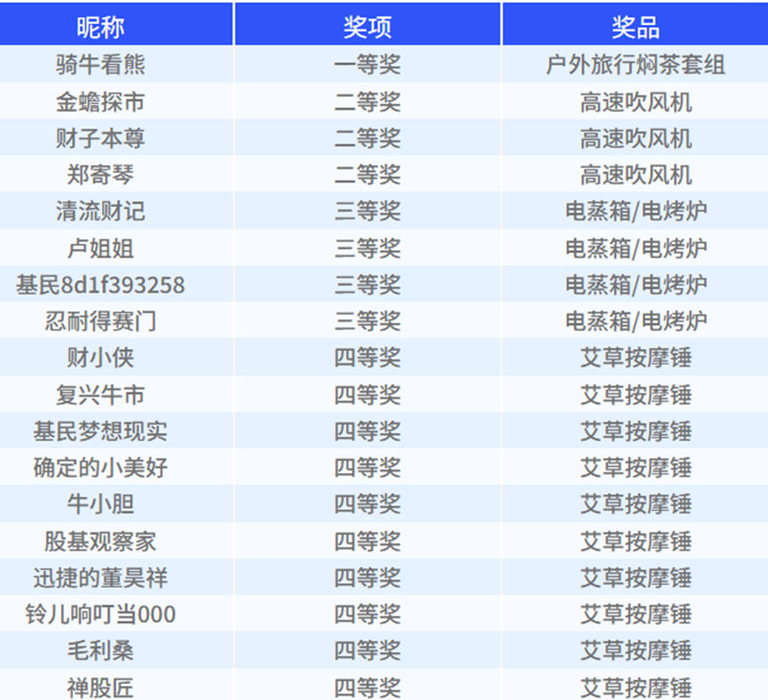Click 高速吹风机 in 财子本尊 row

(636, 139)
